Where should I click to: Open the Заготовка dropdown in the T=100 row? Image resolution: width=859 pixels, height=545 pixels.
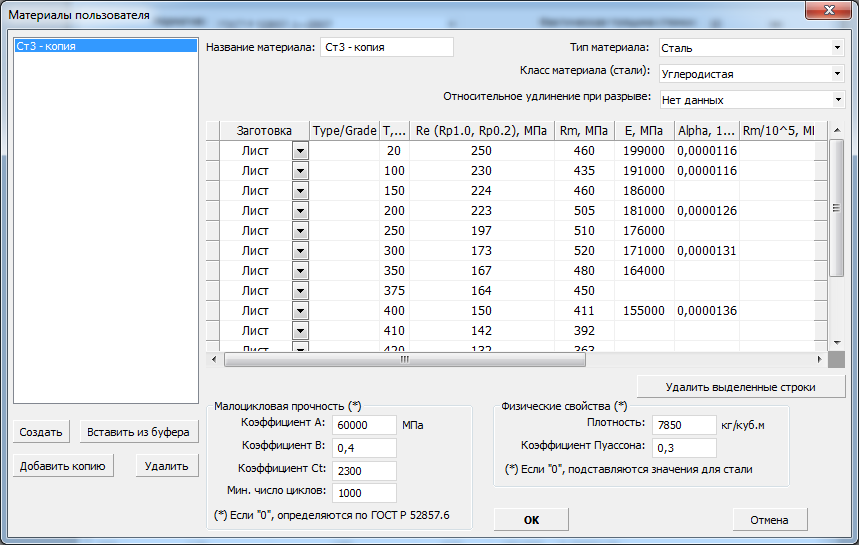pos(300,171)
